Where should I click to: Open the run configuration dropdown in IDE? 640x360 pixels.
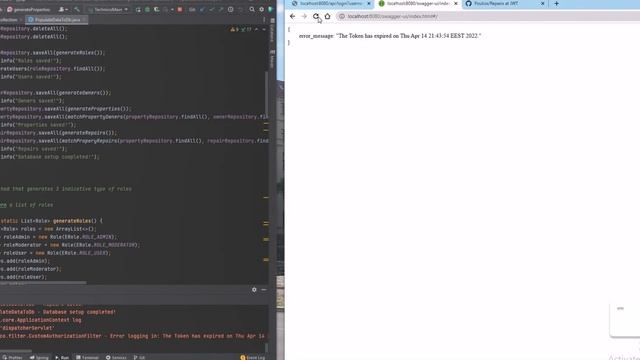pos(108,9)
